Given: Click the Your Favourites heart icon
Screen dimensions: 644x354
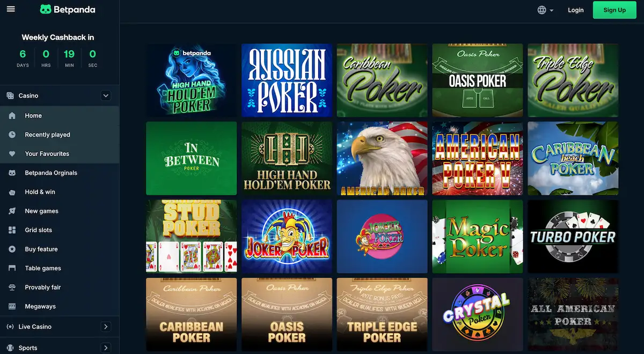Looking at the screenshot, I should [x=12, y=153].
